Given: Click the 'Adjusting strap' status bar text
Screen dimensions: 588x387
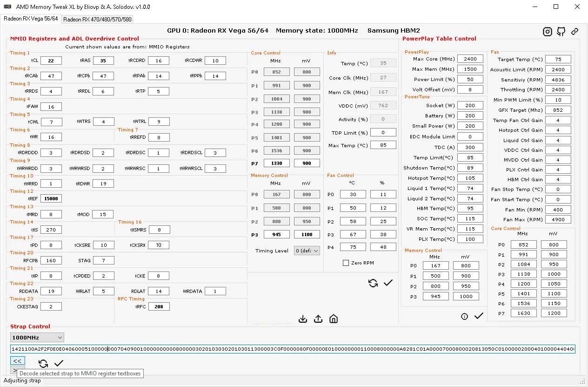Looking at the screenshot, I should coord(22,380).
